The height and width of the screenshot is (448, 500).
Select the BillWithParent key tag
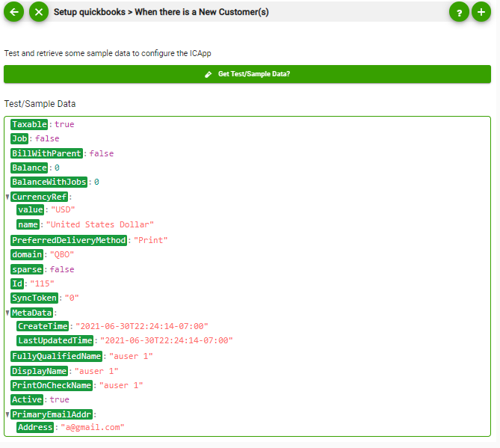(46, 153)
